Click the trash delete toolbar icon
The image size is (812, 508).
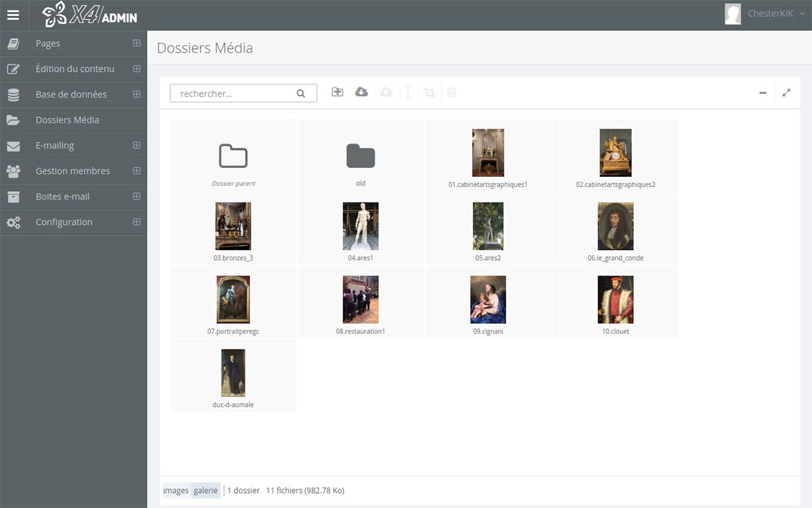pos(451,92)
